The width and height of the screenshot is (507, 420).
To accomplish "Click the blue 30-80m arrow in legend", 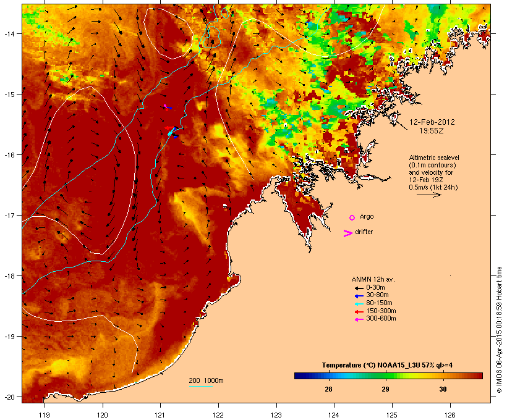I will [359, 296].
